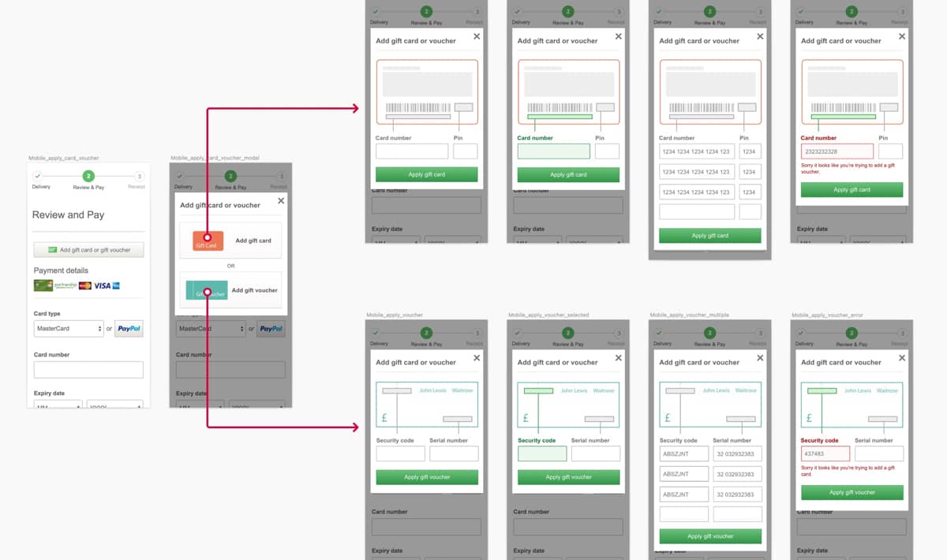Image resolution: width=947 pixels, height=560 pixels.
Task: Click the empty Card number input field
Action: [x=87, y=370]
